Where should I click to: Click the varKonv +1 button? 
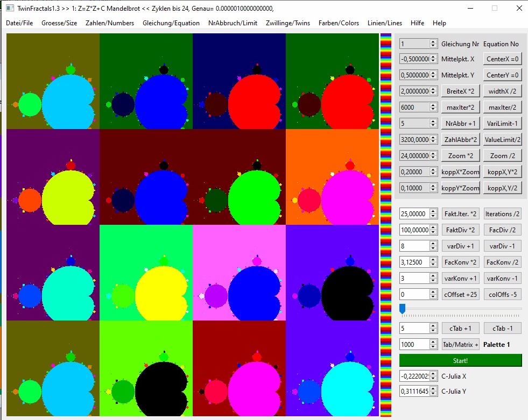(460, 279)
